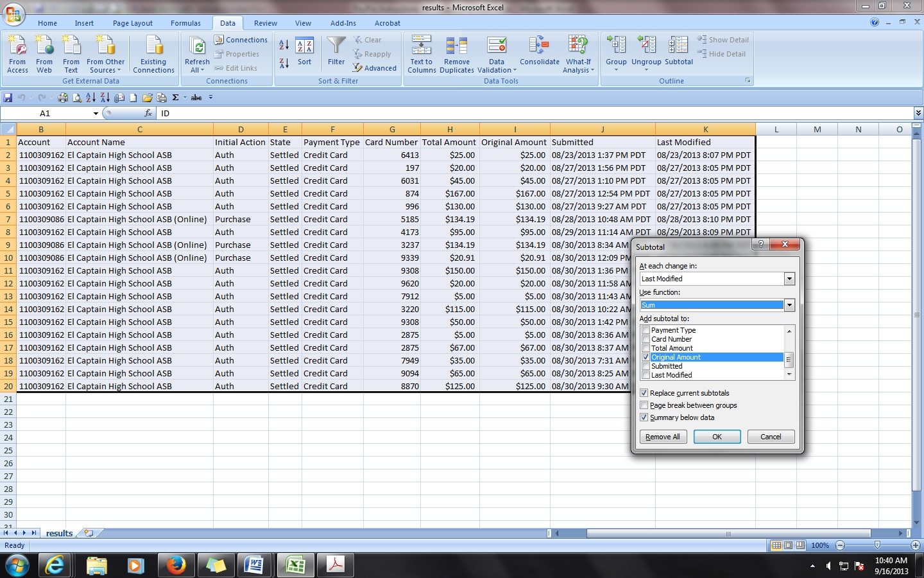Click Text to Columns

click(422, 54)
